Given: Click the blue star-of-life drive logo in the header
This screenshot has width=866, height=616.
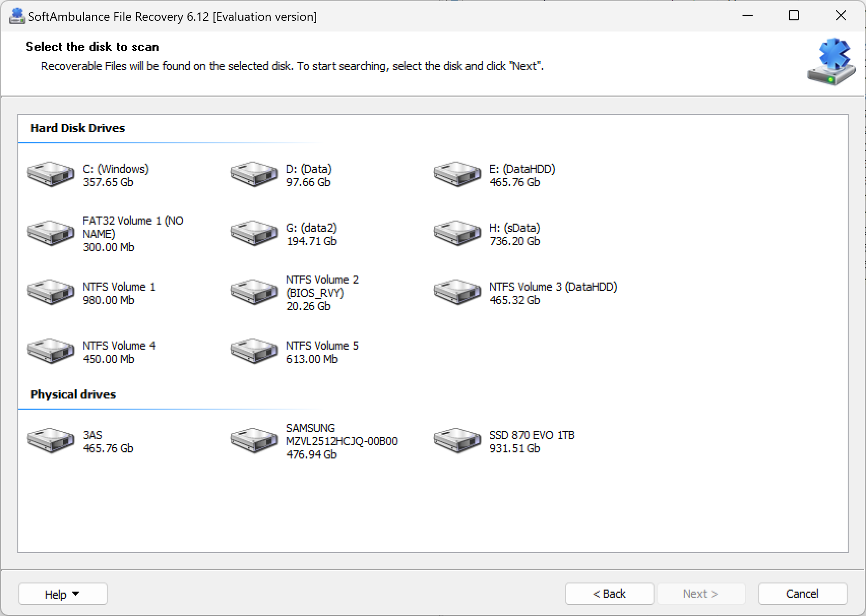Looking at the screenshot, I should tap(831, 62).
